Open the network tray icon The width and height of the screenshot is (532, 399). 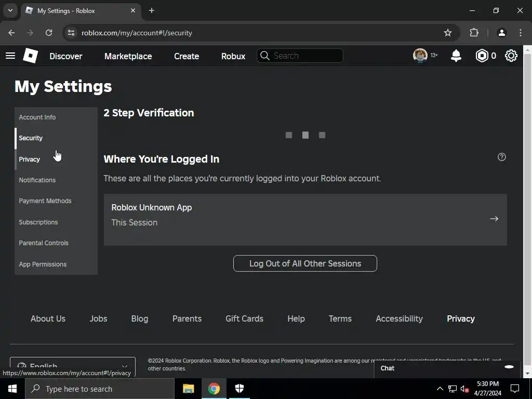pos(453,389)
